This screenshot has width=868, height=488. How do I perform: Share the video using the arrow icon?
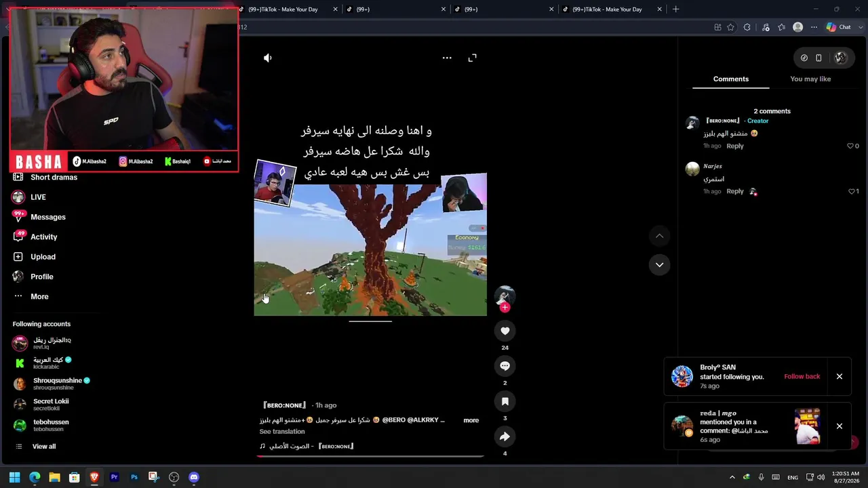pos(505,436)
